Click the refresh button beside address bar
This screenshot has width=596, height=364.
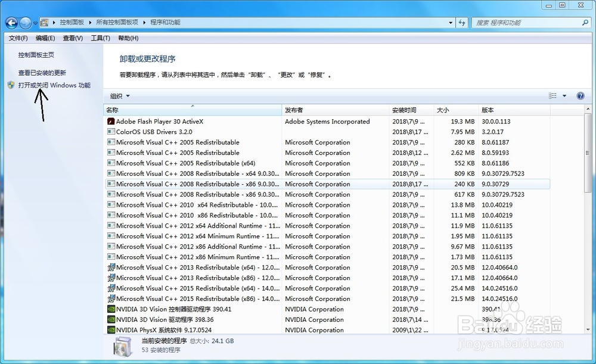tap(462, 23)
